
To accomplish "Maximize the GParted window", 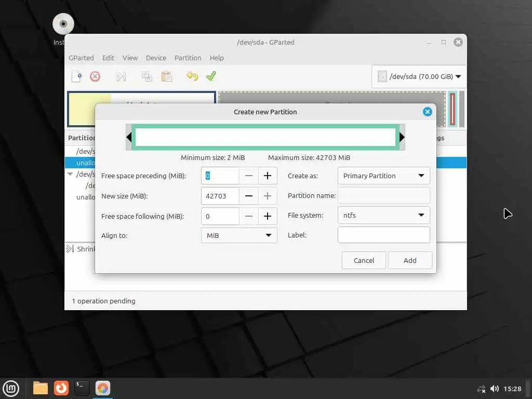I will coord(444,42).
